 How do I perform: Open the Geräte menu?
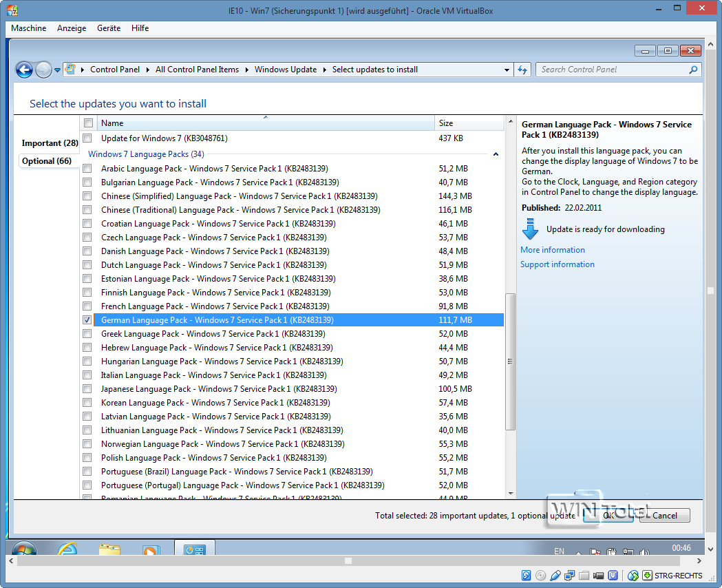click(x=109, y=28)
